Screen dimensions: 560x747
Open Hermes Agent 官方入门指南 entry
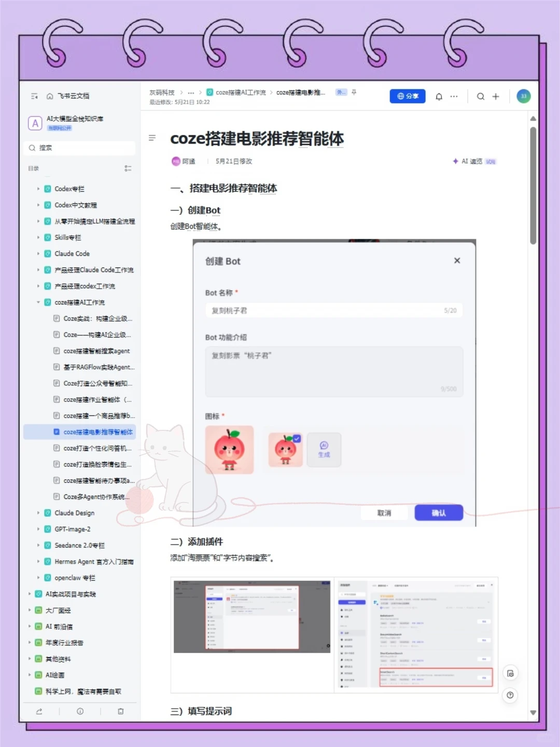(x=94, y=561)
